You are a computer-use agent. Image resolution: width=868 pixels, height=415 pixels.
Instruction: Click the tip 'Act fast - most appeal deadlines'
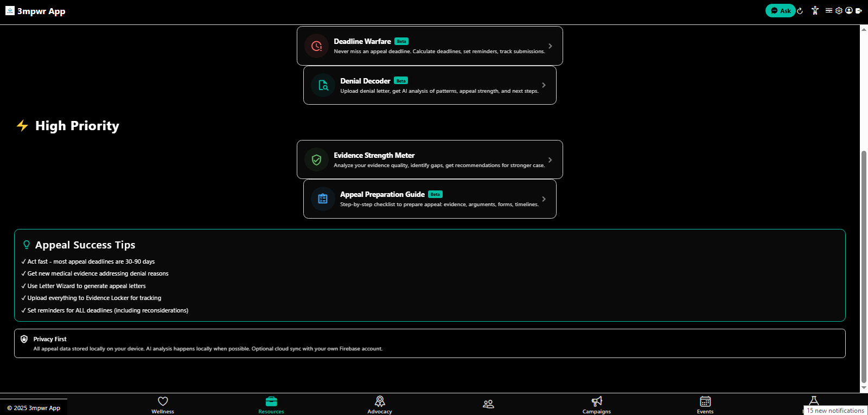(x=88, y=261)
